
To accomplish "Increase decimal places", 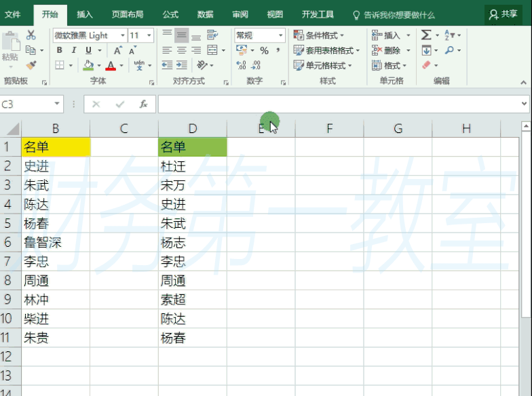I will pos(242,65).
